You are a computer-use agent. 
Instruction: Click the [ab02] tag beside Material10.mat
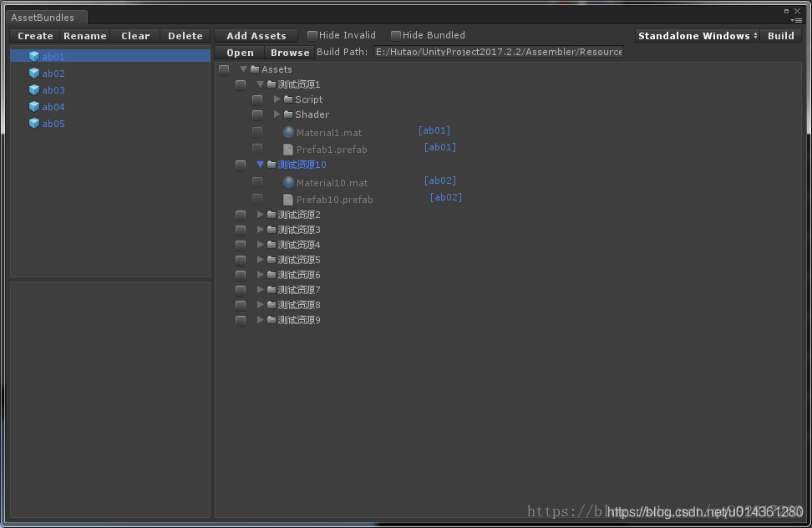pos(440,180)
